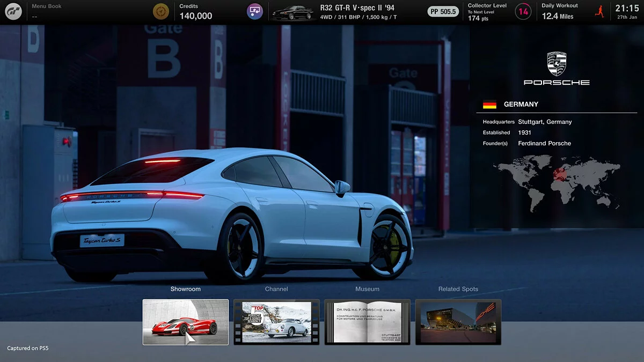Select the R32 GT-R car thumbnail

coord(292,11)
